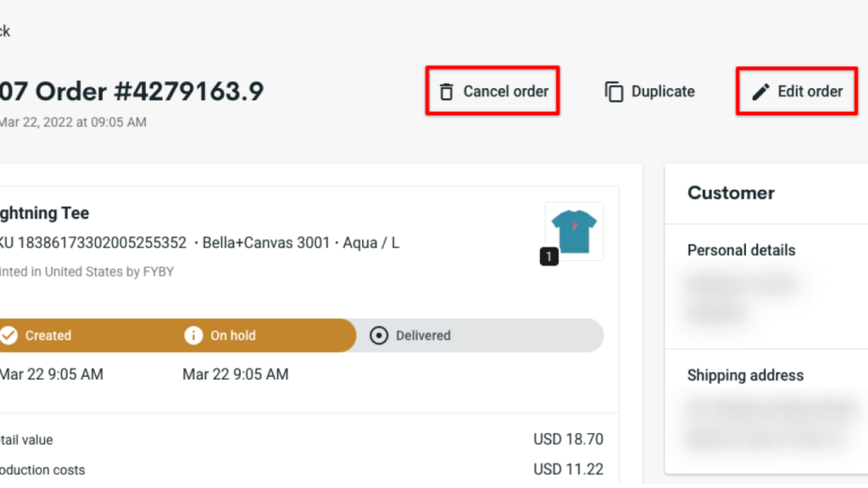
Task: Click the Delivered status circle icon
Action: [x=378, y=335]
